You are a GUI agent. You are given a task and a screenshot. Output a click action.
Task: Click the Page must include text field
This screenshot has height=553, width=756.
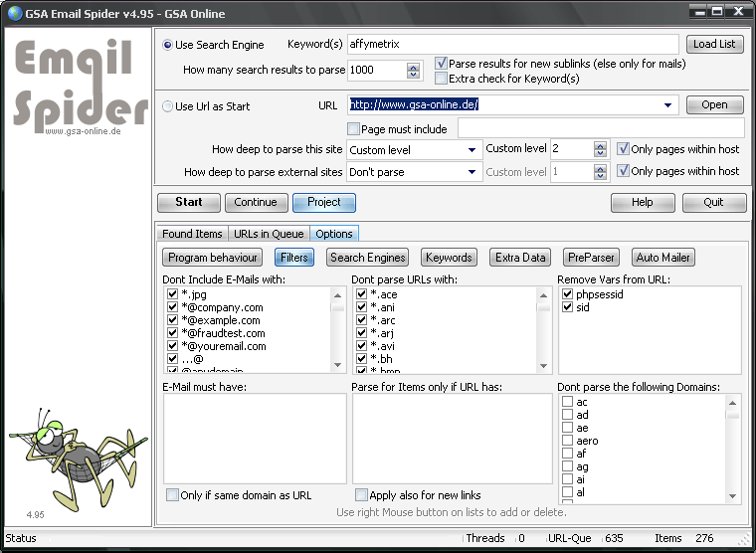[601, 128]
